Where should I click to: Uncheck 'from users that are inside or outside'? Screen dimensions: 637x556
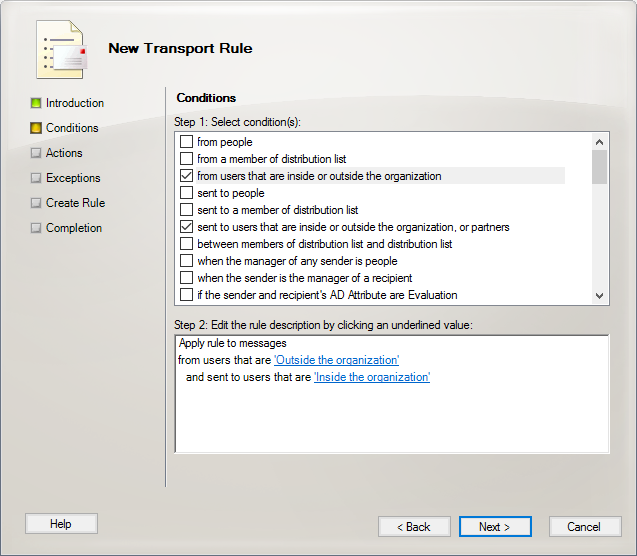pos(186,176)
